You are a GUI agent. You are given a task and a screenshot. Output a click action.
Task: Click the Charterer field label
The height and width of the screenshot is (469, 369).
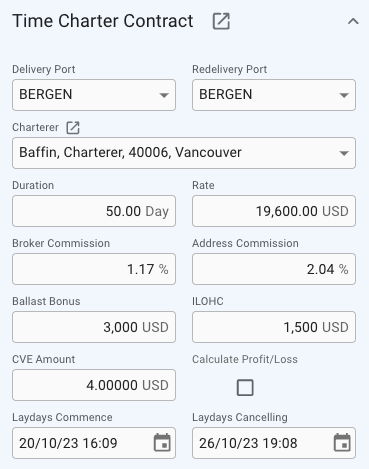tap(35, 127)
